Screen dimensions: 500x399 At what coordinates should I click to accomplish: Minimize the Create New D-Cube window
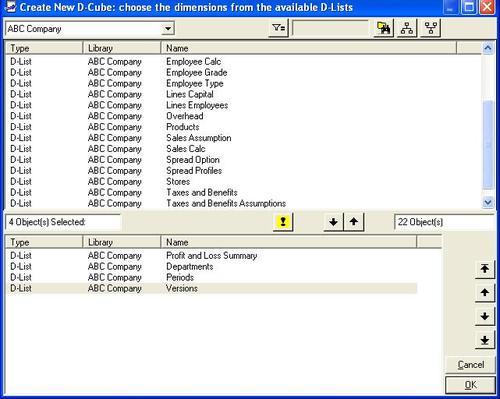(x=450, y=7)
